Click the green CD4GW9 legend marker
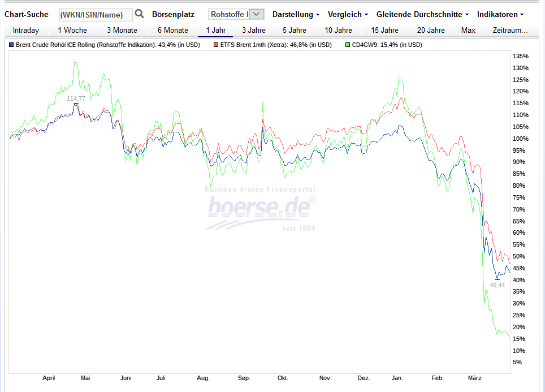This screenshot has height=392, width=545. pos(347,44)
